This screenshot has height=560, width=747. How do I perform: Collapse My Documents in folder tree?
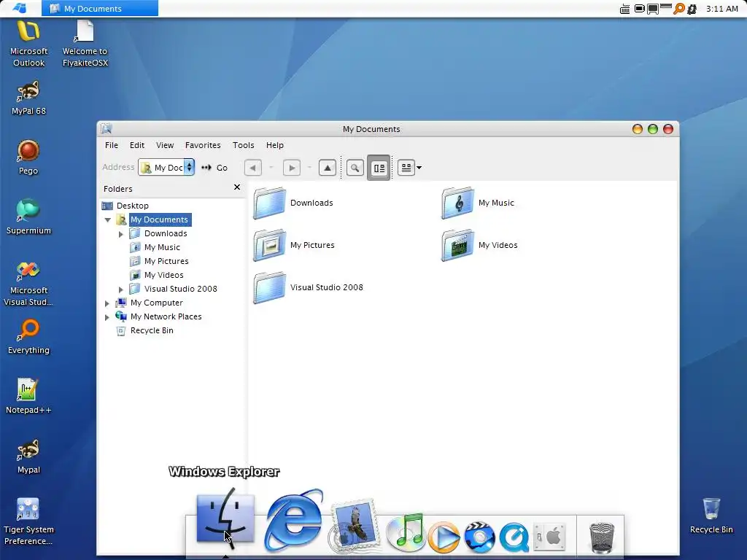(x=108, y=219)
